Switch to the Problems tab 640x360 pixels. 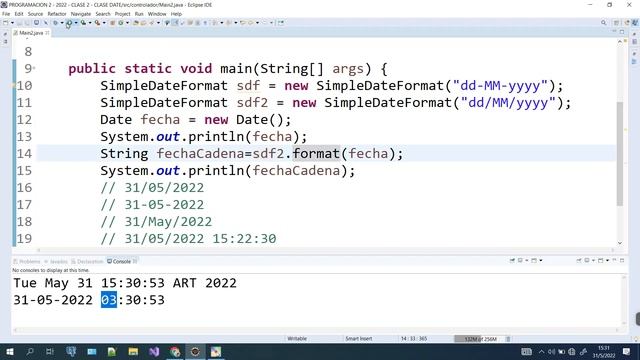(27, 261)
